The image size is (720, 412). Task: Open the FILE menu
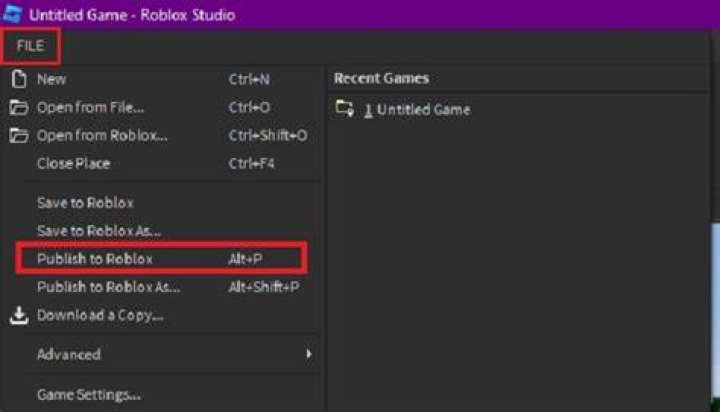[x=30, y=45]
